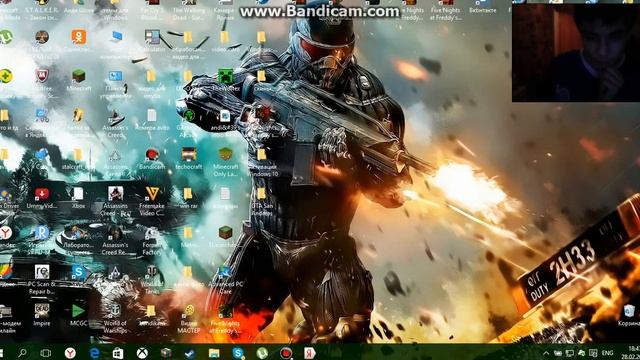Screen dimensions: 640x360
Task: Open the stalcraft folder on desktop
Action: click(x=78, y=159)
